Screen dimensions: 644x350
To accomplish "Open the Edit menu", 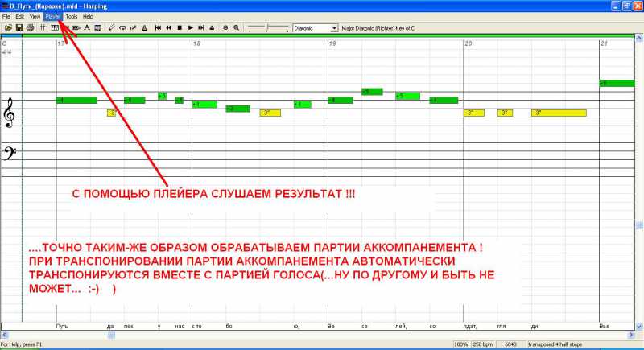I will pyautogui.click(x=19, y=17).
